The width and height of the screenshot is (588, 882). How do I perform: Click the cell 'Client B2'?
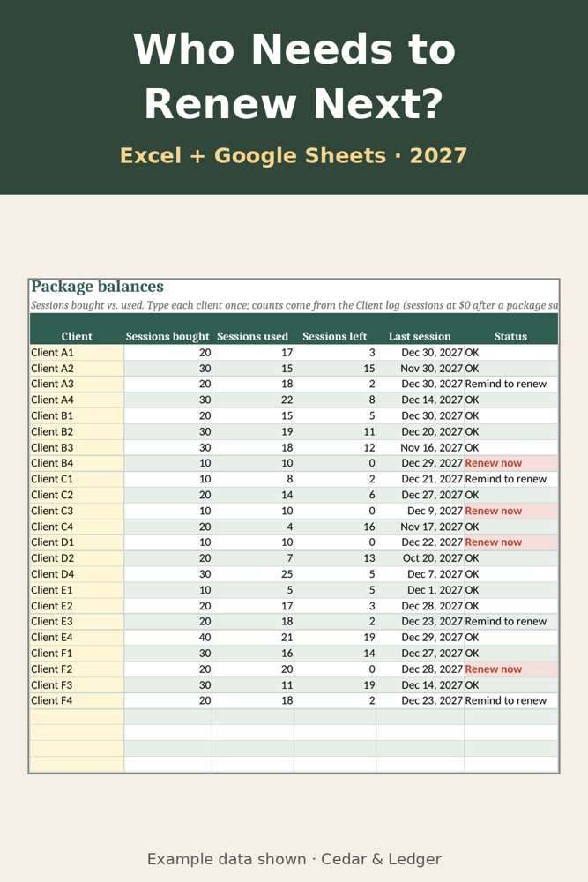77,431
